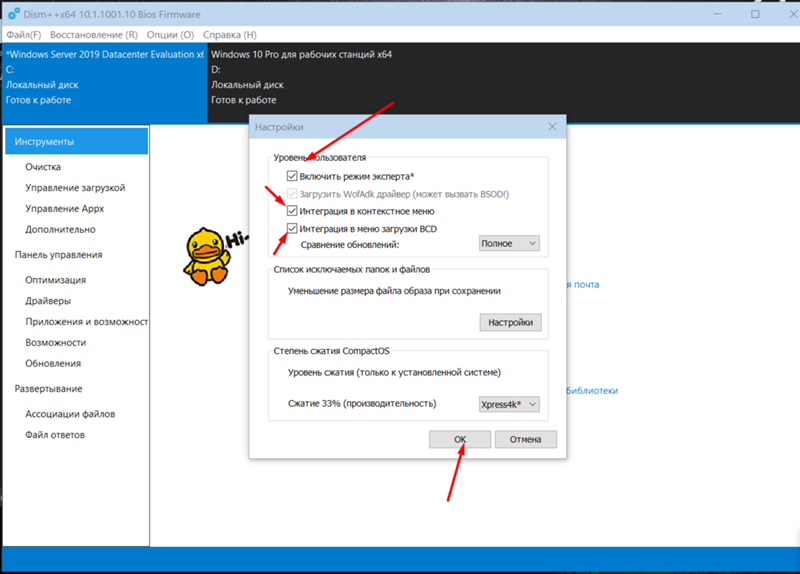Image resolution: width=800 pixels, height=574 pixels.
Task: Toggle Загрузить WofAdk драйвер checkbox
Action: point(292,194)
